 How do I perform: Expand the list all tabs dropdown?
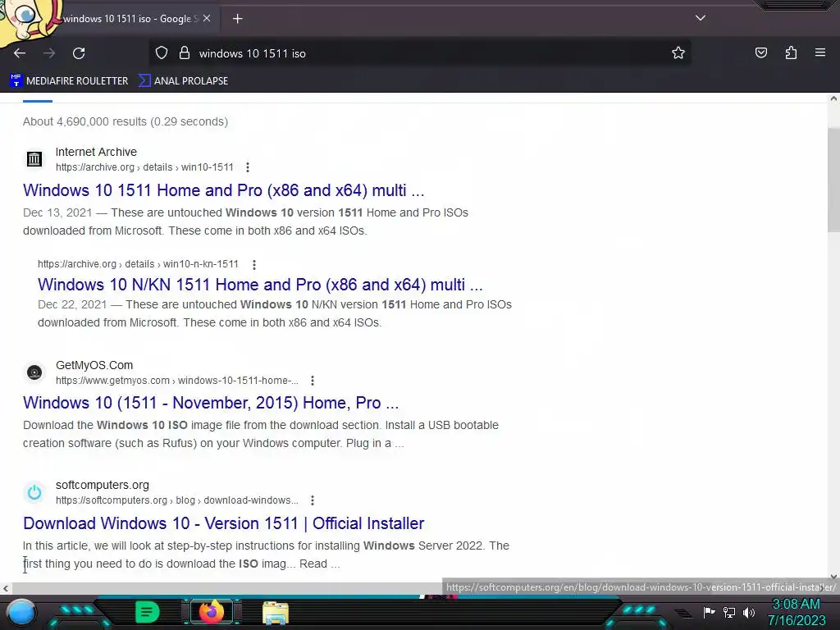(701, 18)
